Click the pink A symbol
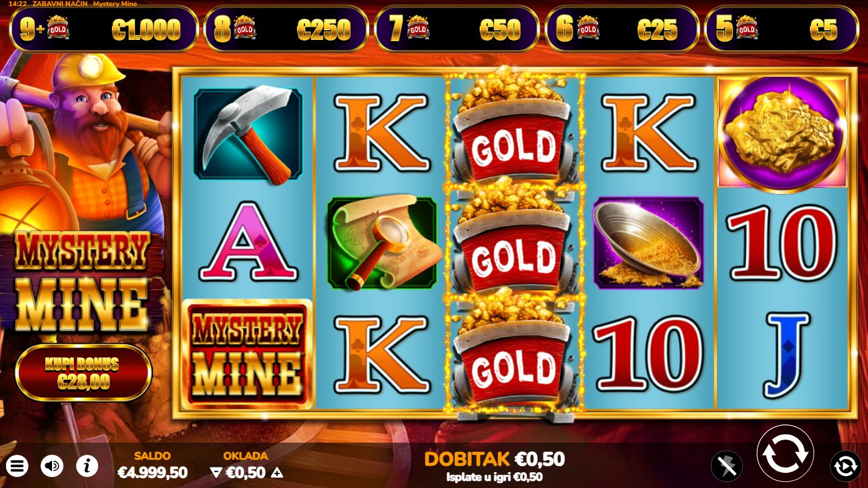The height and width of the screenshot is (488, 868). tap(247, 242)
